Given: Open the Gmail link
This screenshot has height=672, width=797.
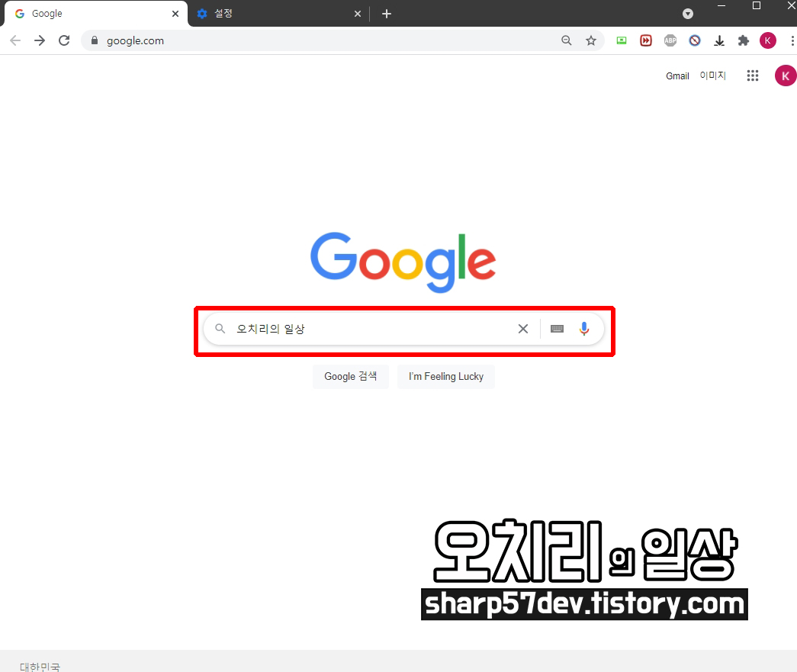Looking at the screenshot, I should click(x=677, y=76).
